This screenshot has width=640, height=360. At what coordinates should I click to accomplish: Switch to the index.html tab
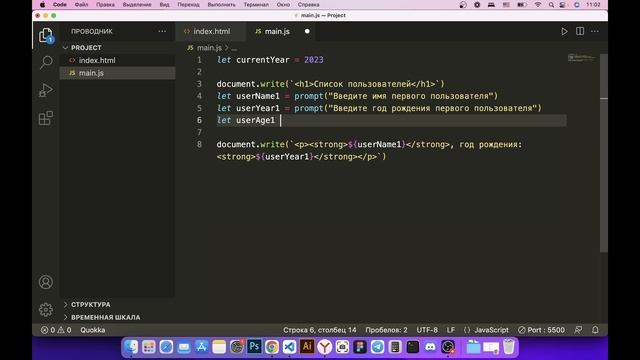click(210, 31)
